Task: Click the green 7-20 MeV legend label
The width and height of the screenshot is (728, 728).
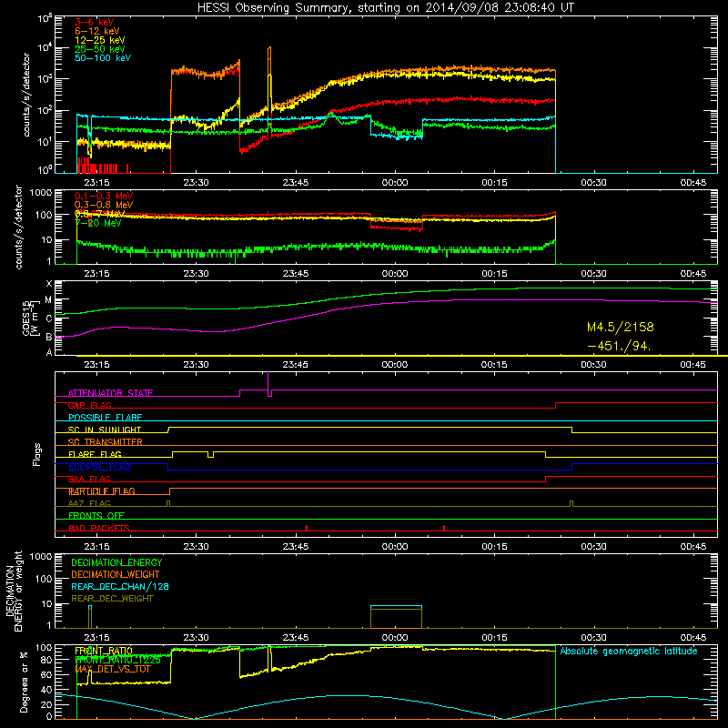Action: coord(98,223)
